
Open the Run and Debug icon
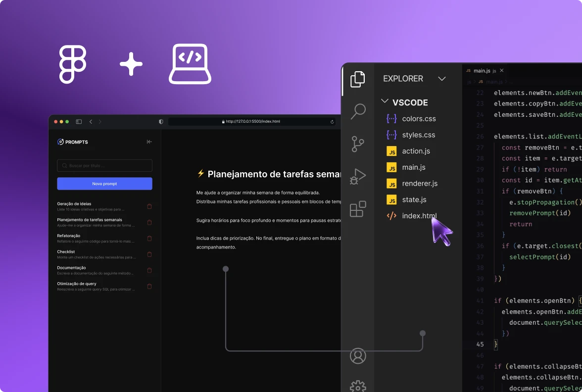[358, 176]
